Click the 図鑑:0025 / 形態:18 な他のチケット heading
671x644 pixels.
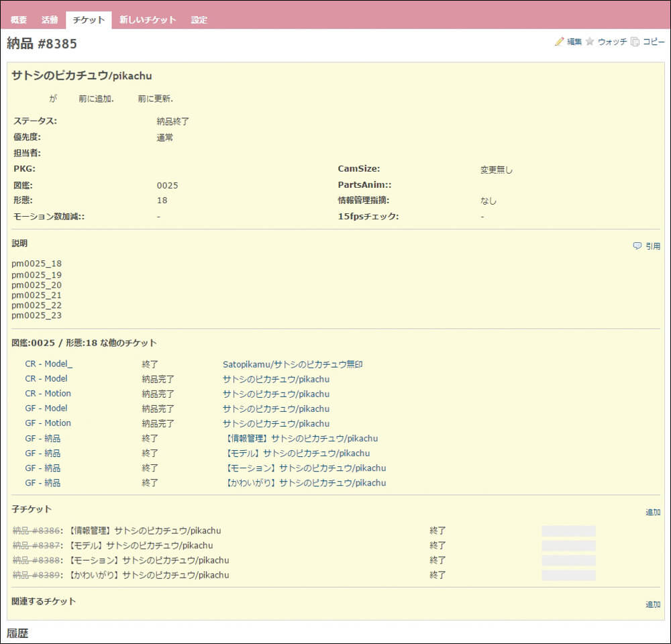[x=84, y=343]
